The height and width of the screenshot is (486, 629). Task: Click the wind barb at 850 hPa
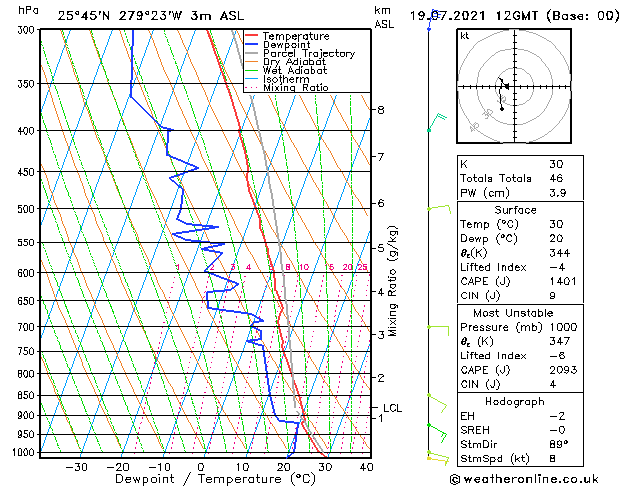pyautogui.click(x=437, y=403)
